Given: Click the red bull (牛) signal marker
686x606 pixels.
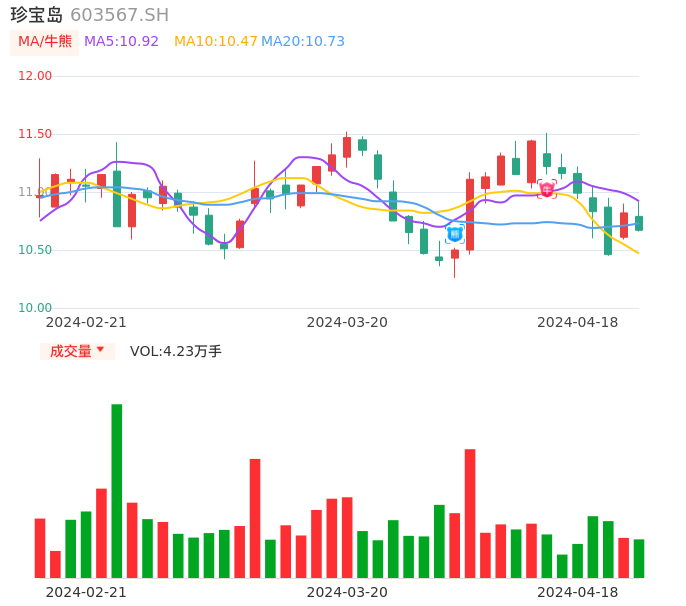Looking at the screenshot, I should (x=547, y=189).
